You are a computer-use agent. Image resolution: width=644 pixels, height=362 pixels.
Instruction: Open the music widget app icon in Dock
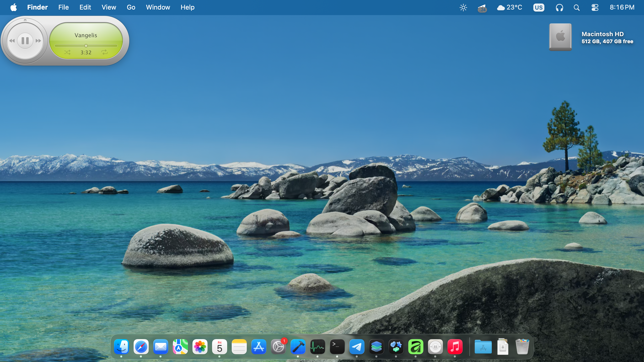tap(435, 347)
